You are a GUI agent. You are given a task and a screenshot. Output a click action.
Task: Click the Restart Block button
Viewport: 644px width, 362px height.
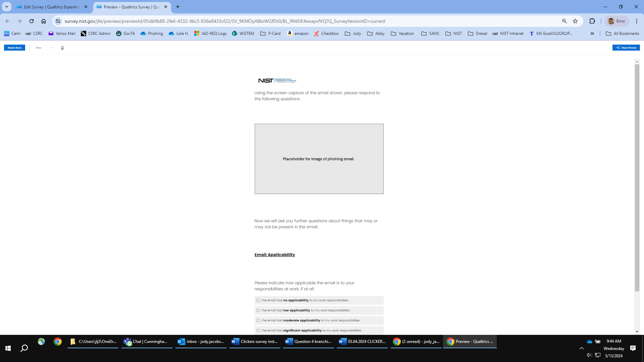[14, 48]
